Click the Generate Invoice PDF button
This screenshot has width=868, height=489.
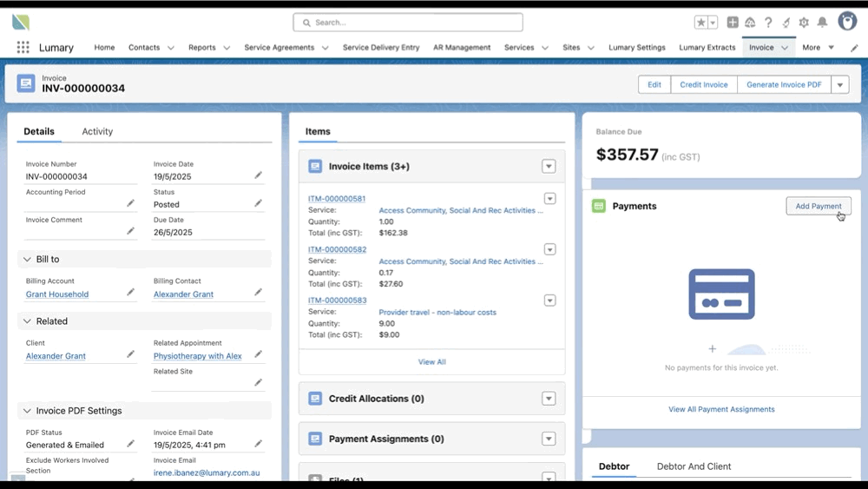(784, 85)
